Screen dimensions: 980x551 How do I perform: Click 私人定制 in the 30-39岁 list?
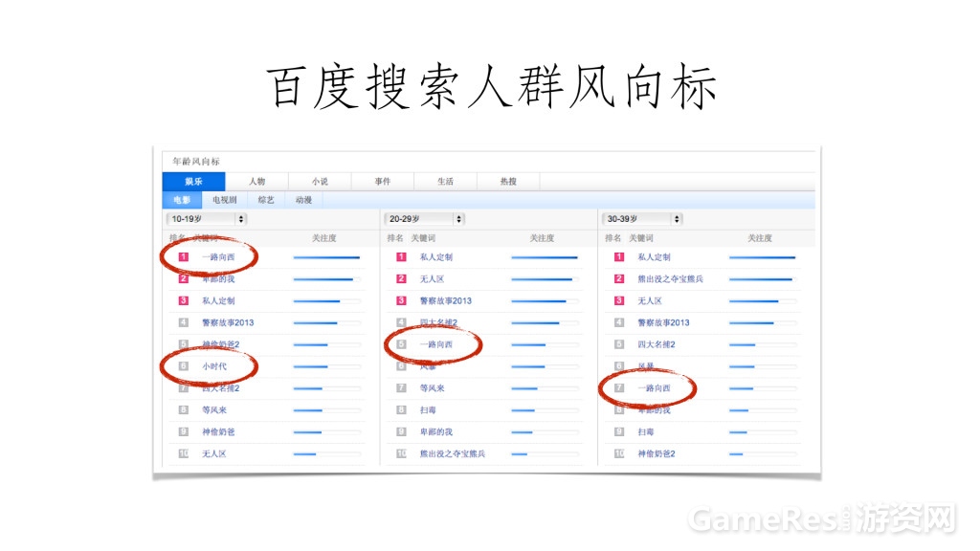coord(654,256)
